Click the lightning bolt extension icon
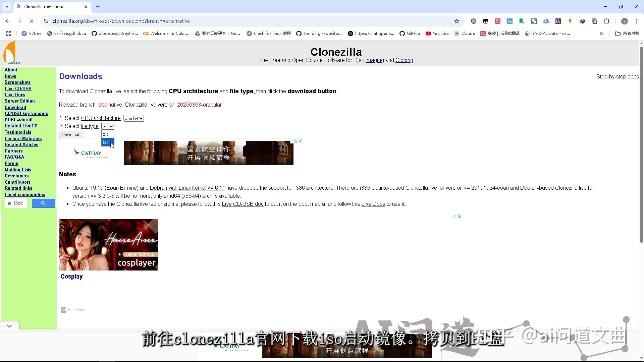 tap(570, 21)
